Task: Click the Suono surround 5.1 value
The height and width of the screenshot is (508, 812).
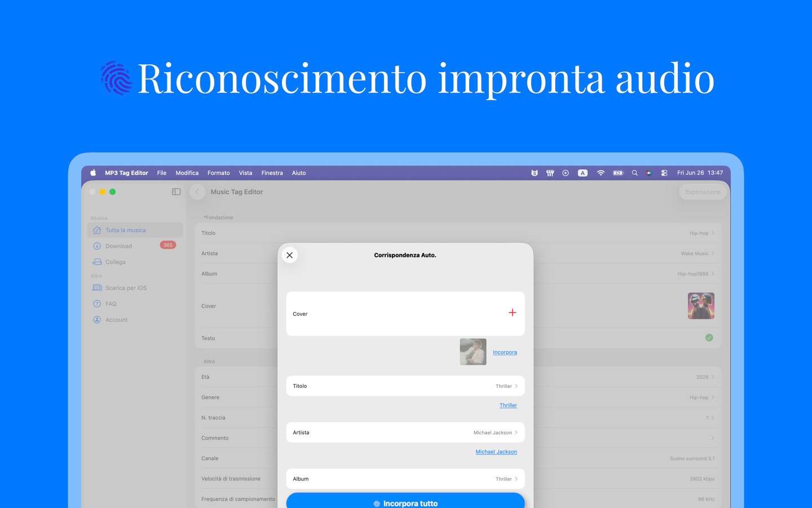Action: pos(692,458)
